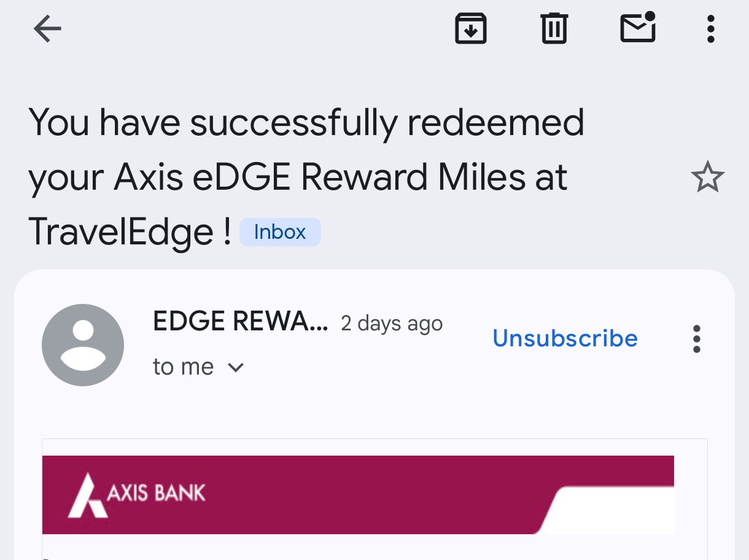Tap the "2 days ago" timestamp

click(x=392, y=324)
